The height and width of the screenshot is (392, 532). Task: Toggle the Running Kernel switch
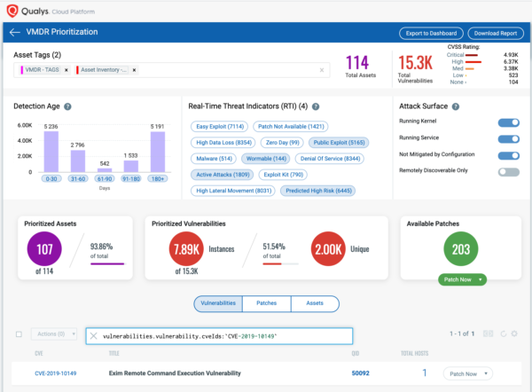pyautogui.click(x=508, y=123)
